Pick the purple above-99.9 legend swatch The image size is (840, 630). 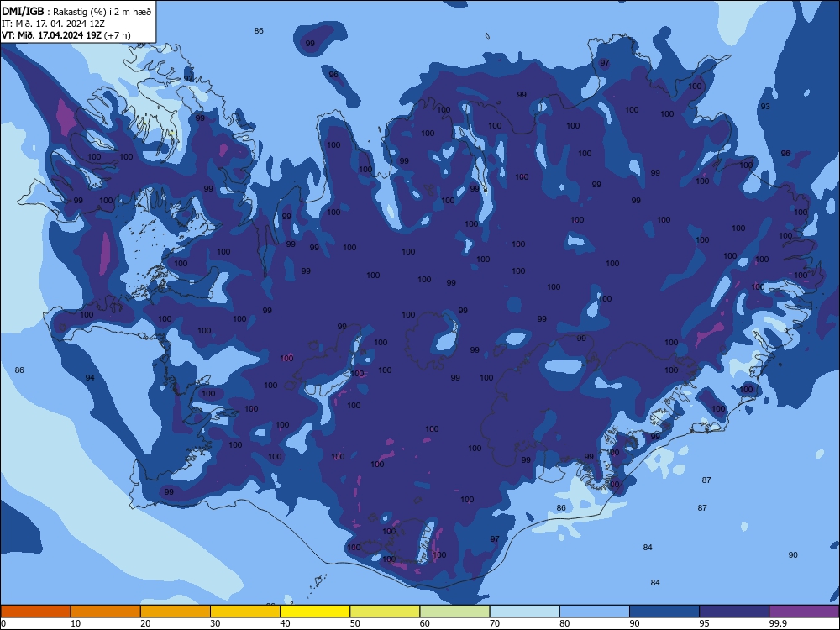(x=805, y=612)
